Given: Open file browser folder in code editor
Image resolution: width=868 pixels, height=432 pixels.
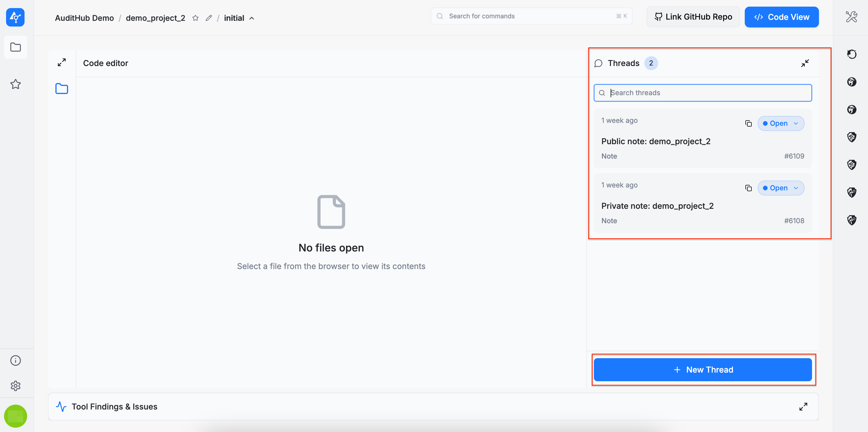Looking at the screenshot, I should coord(62,89).
